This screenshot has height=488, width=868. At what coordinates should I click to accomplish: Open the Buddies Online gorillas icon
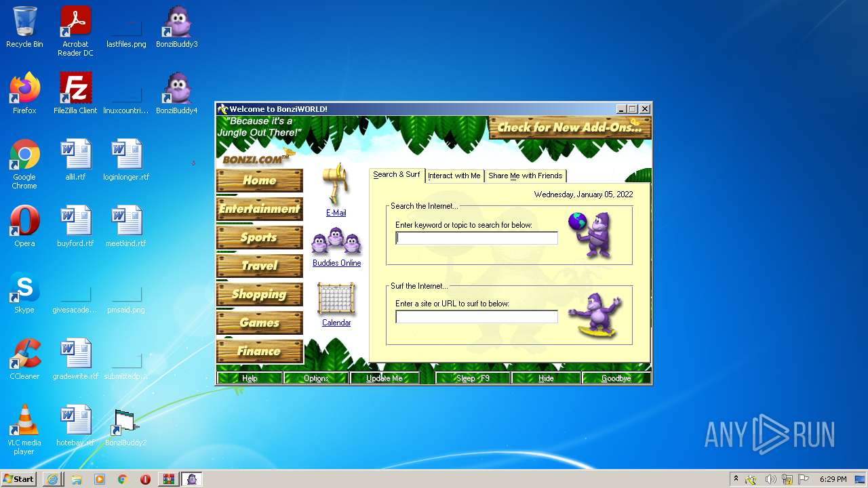(336, 241)
